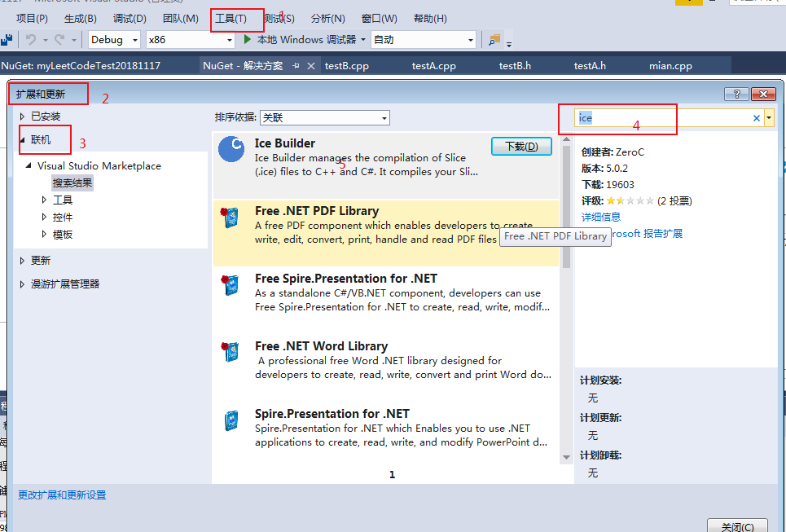Viewport: 786px width, 532px height.
Task: Collapse the 联机 node
Action: pyautogui.click(x=23, y=140)
